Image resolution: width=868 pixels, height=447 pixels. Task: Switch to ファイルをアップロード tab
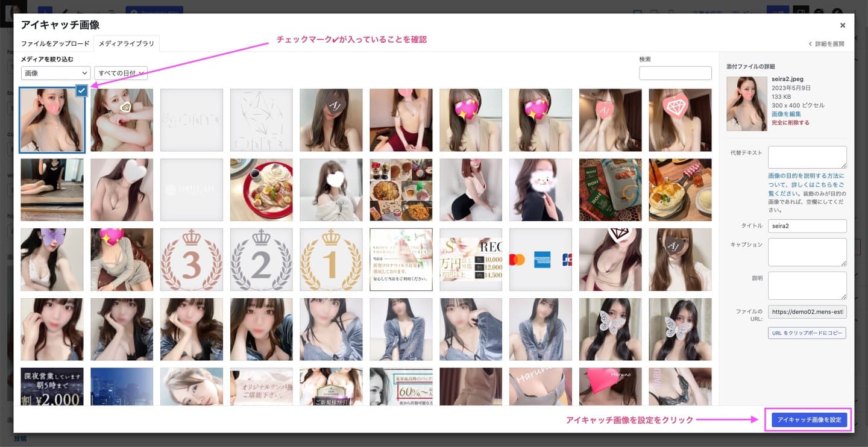(x=55, y=44)
